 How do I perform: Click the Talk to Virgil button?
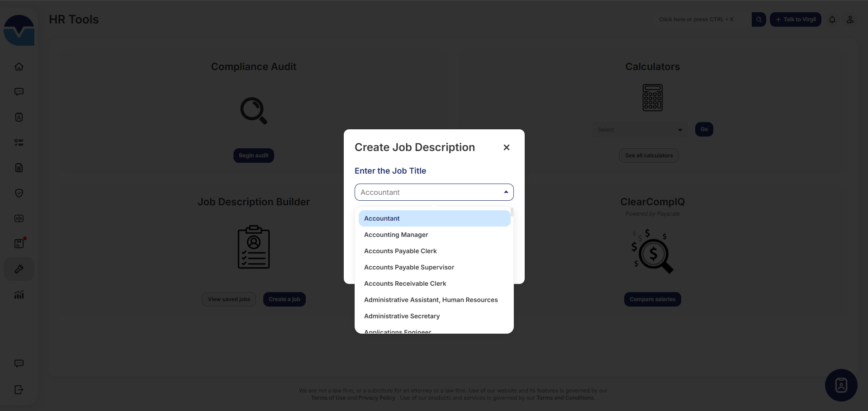pyautogui.click(x=796, y=19)
